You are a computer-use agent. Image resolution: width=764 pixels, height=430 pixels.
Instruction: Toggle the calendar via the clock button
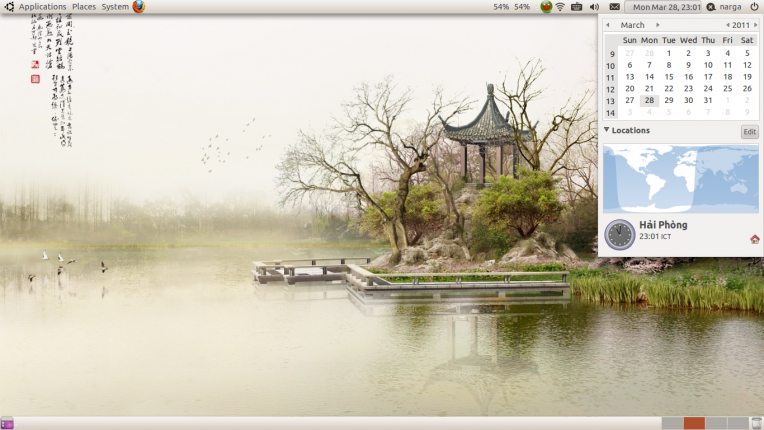coord(664,7)
